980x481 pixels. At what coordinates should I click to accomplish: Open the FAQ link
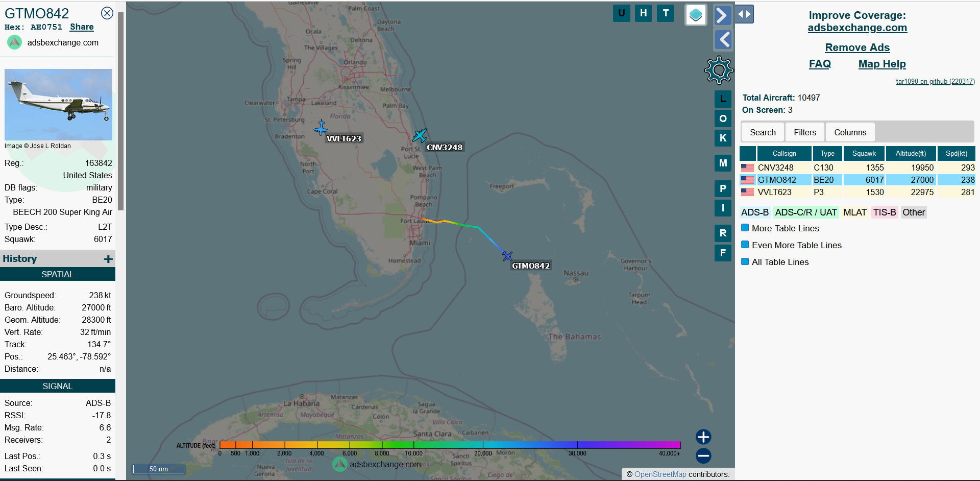tap(820, 64)
